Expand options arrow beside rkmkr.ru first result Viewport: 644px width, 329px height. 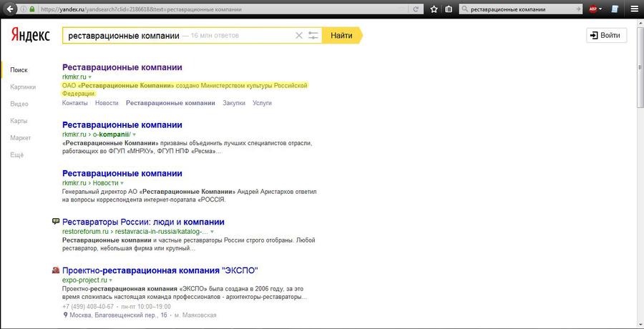90,77
